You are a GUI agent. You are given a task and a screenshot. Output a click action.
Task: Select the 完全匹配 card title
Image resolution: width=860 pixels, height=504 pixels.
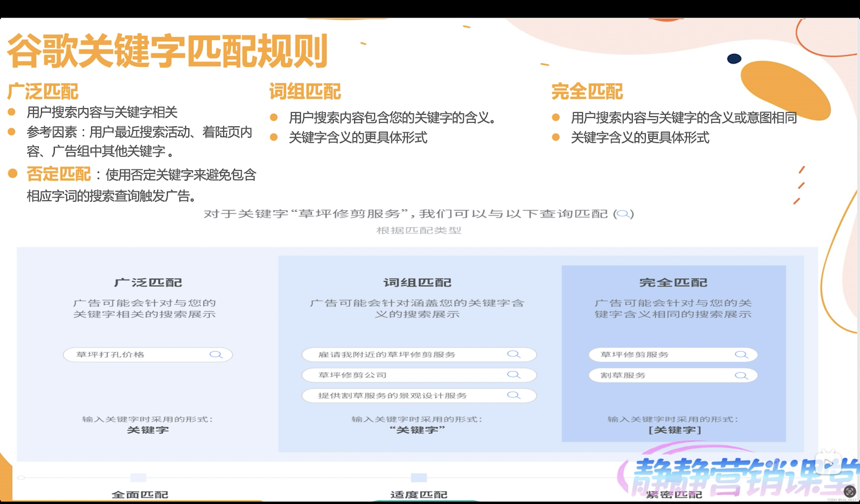pos(673,282)
